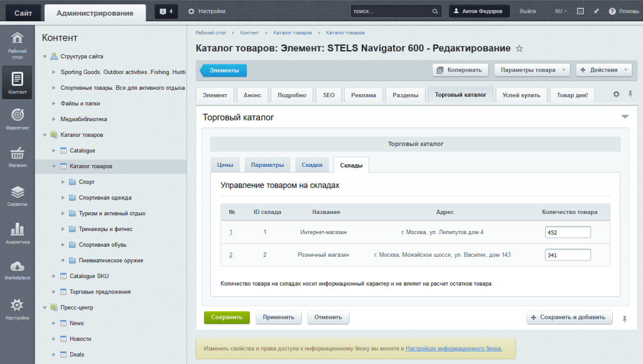Click the Применить button
This screenshot has height=364, width=643.
point(278,318)
